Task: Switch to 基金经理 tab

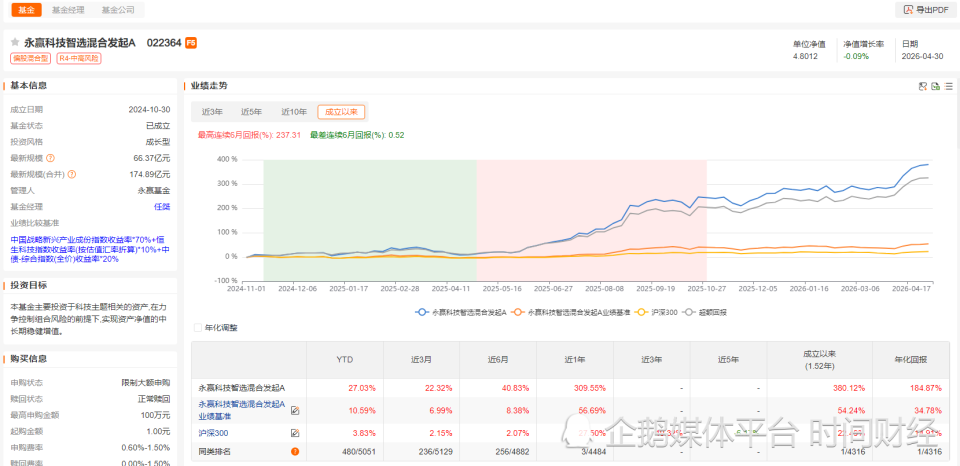Action: [x=67, y=10]
